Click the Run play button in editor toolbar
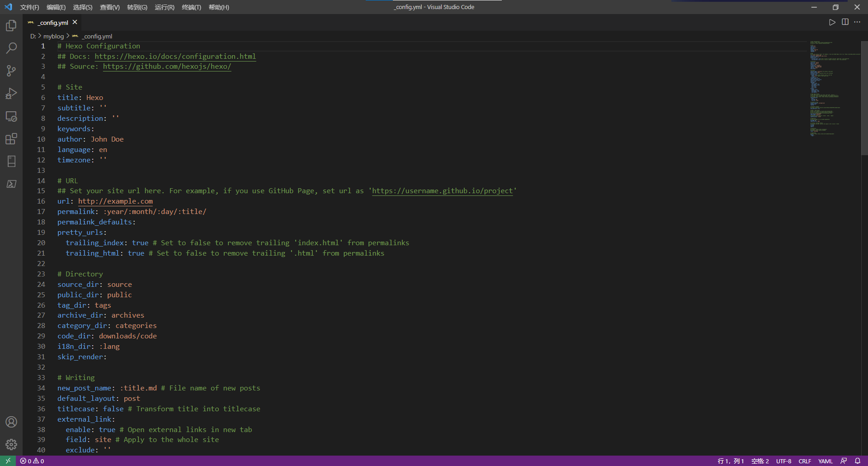This screenshot has height=466, width=868. click(x=832, y=22)
